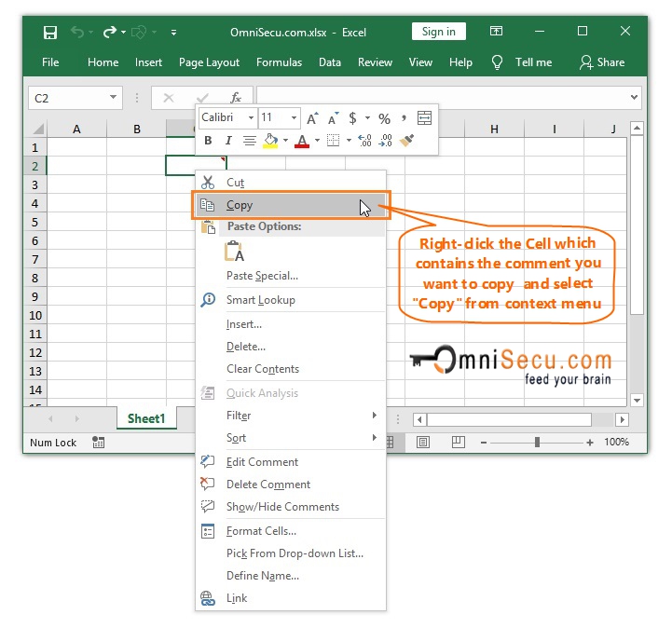
Task: Click the Merge and Center icon
Action: (424, 117)
